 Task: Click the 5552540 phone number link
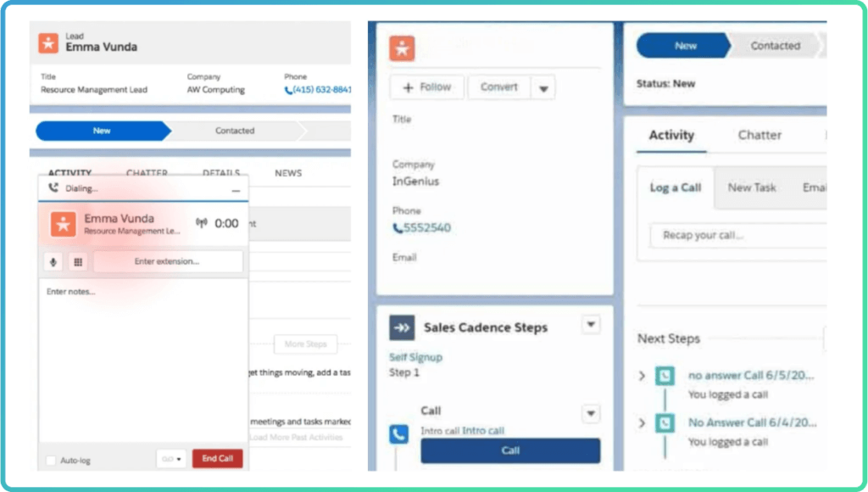[427, 227]
